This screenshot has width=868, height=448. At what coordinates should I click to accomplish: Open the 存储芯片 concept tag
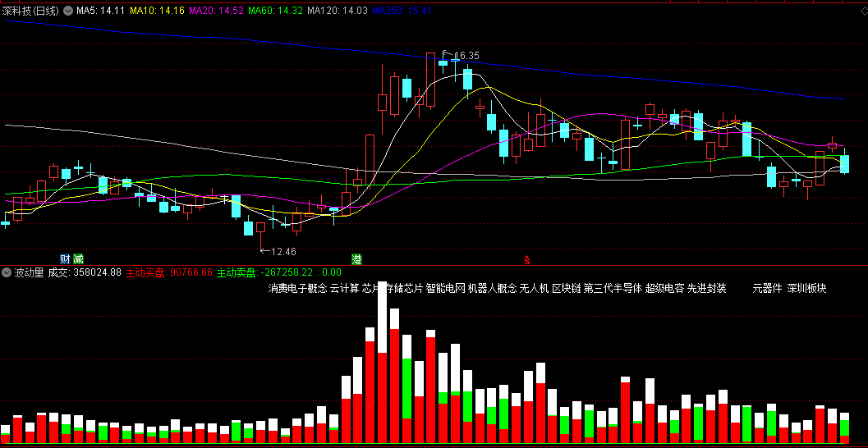coord(405,288)
